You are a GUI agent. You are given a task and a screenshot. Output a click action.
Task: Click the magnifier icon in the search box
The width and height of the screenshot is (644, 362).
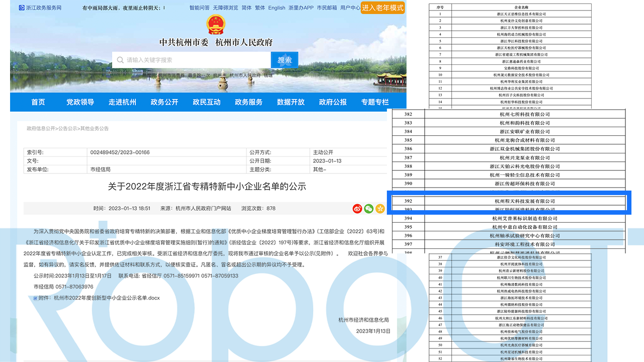[x=120, y=59]
